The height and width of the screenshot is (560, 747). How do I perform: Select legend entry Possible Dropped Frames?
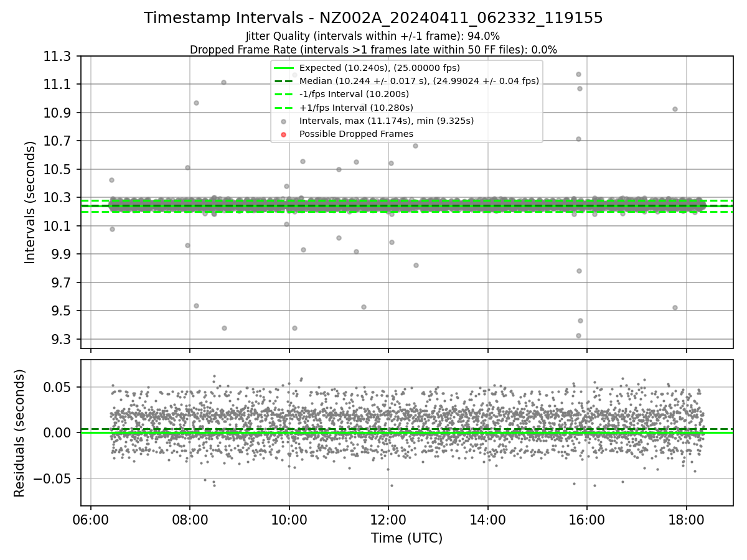356,134
